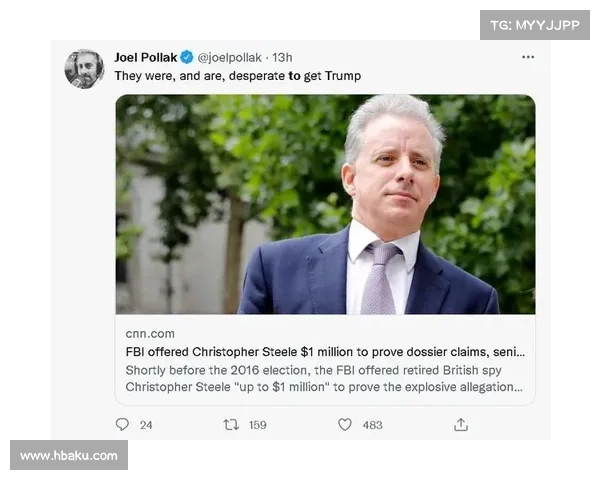Click the 483 likes count
Image resolution: width=600 pixels, height=480 pixels.
pyautogui.click(x=372, y=425)
